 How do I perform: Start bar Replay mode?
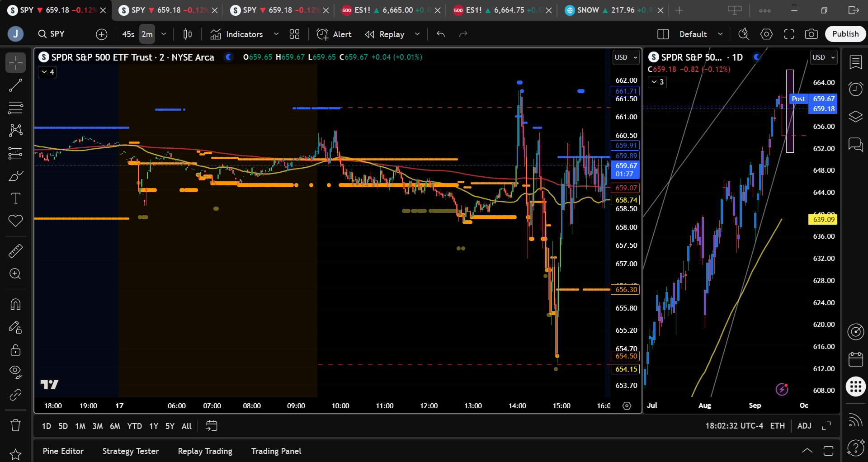[385, 34]
